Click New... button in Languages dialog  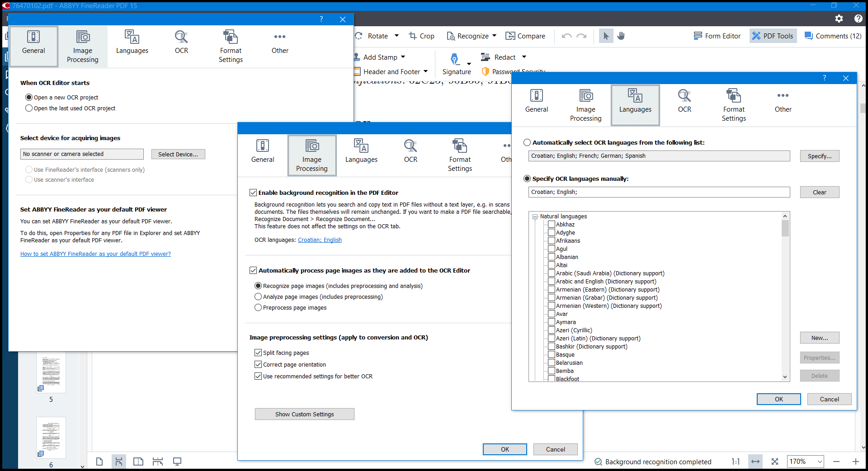(819, 338)
